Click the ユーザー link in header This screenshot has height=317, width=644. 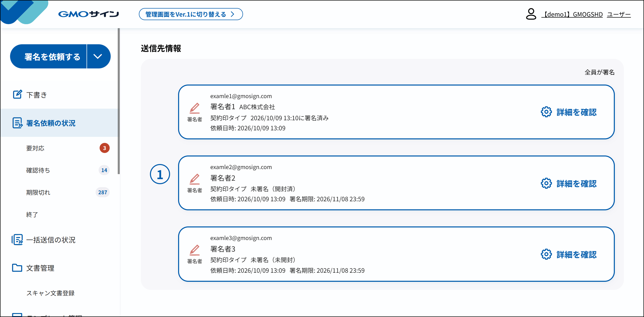pyautogui.click(x=619, y=15)
